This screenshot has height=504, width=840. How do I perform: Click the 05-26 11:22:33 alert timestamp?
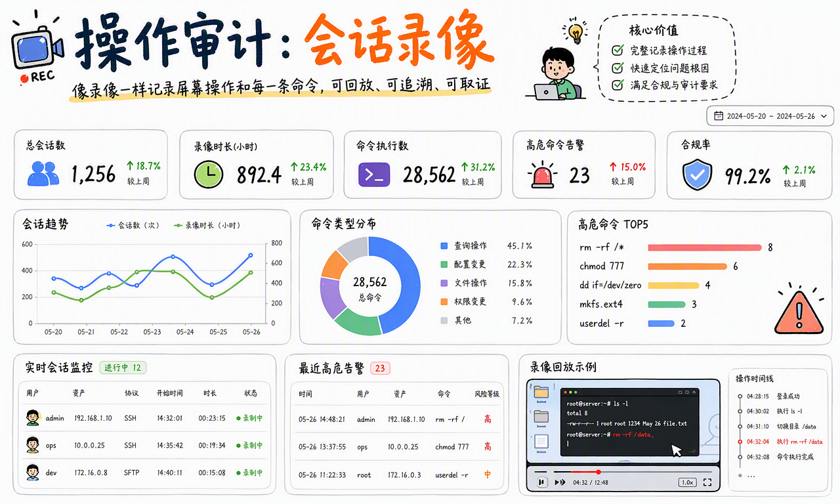(x=322, y=474)
